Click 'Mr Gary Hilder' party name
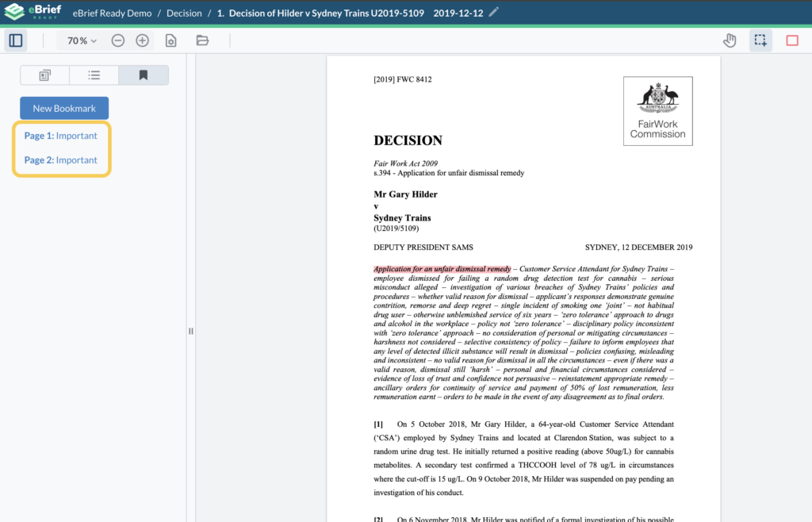The width and height of the screenshot is (812, 522). click(x=405, y=194)
